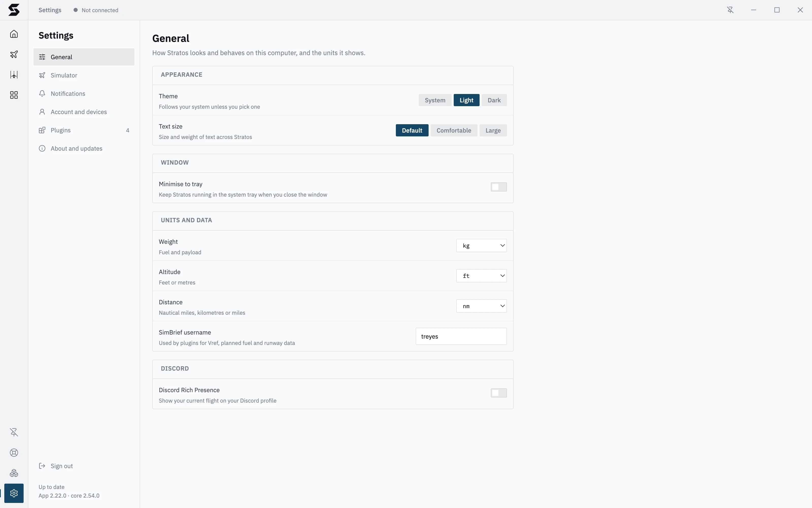
Task: Click the blocks icon next to Plugins
Action: pyautogui.click(x=42, y=130)
